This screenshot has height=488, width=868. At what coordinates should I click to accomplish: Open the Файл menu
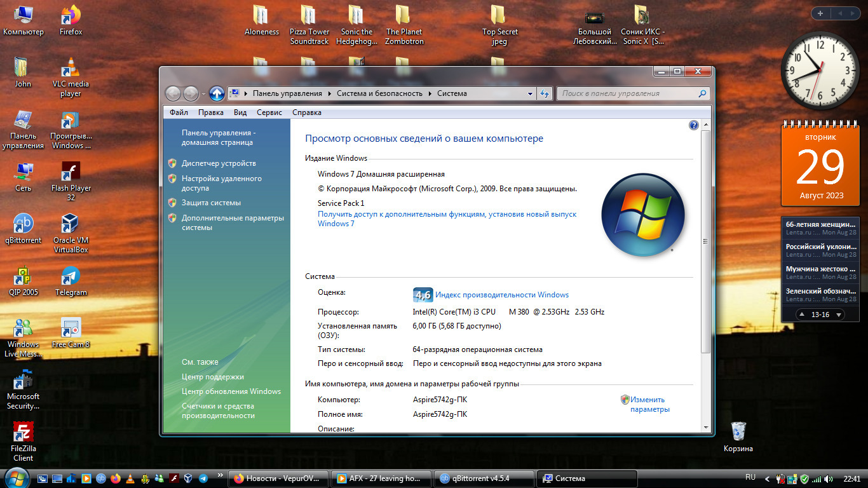[x=179, y=112]
